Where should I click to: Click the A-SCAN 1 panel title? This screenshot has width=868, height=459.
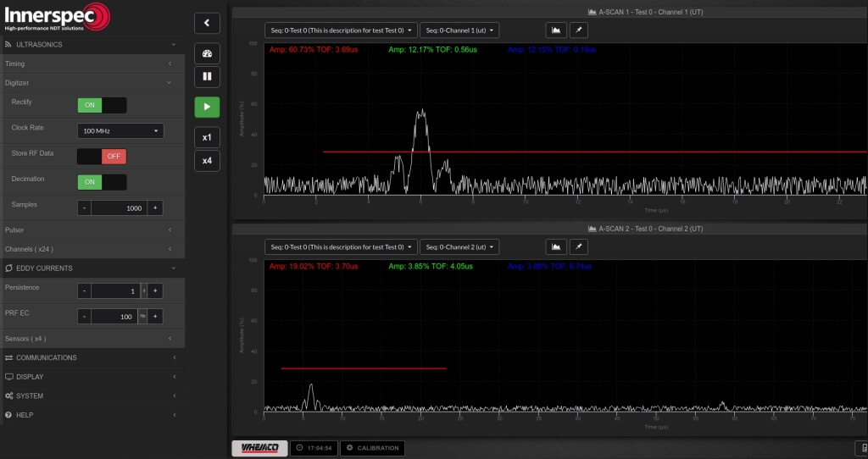click(645, 12)
